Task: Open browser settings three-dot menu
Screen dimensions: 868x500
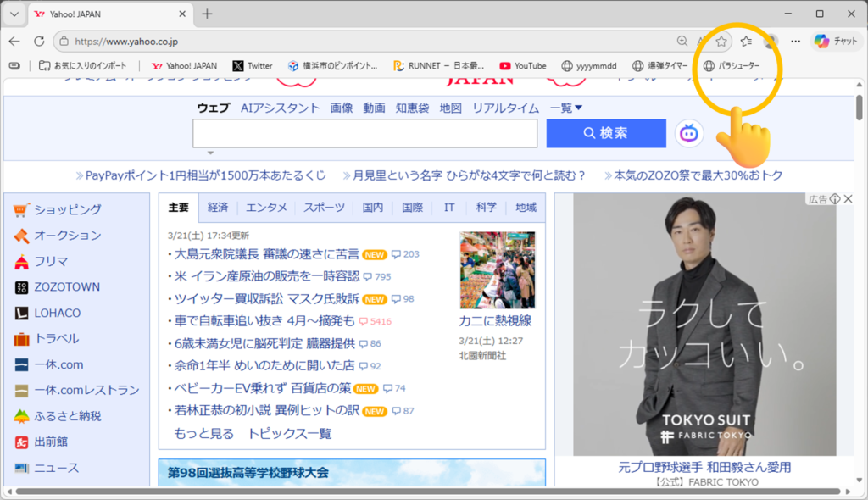Action: 795,41
